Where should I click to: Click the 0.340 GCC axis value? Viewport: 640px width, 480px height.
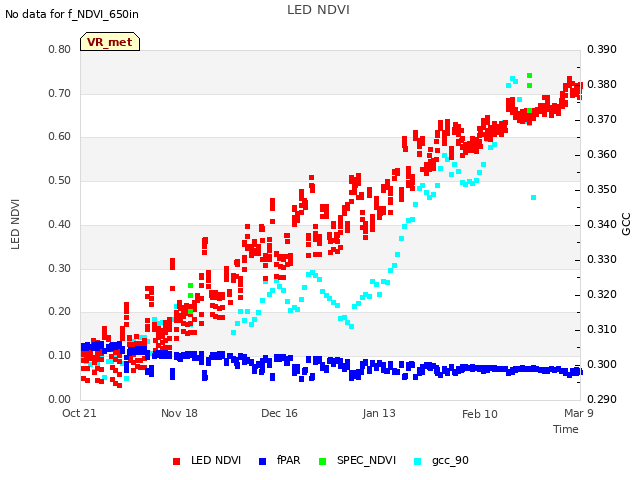tap(602, 224)
